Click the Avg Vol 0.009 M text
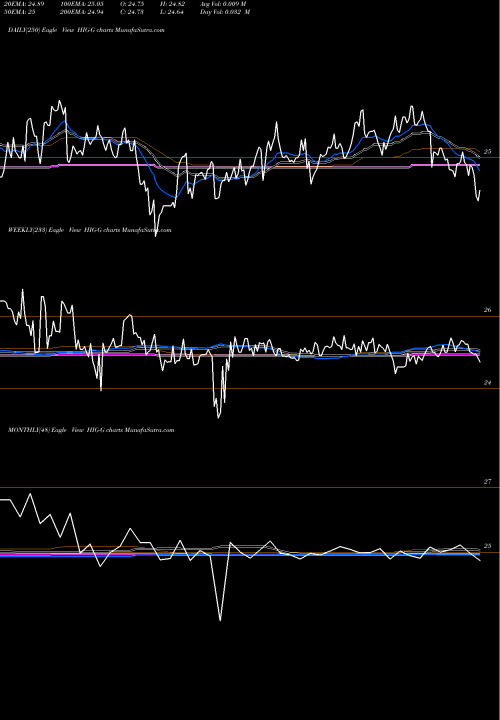The image size is (500, 720). coord(223,4)
